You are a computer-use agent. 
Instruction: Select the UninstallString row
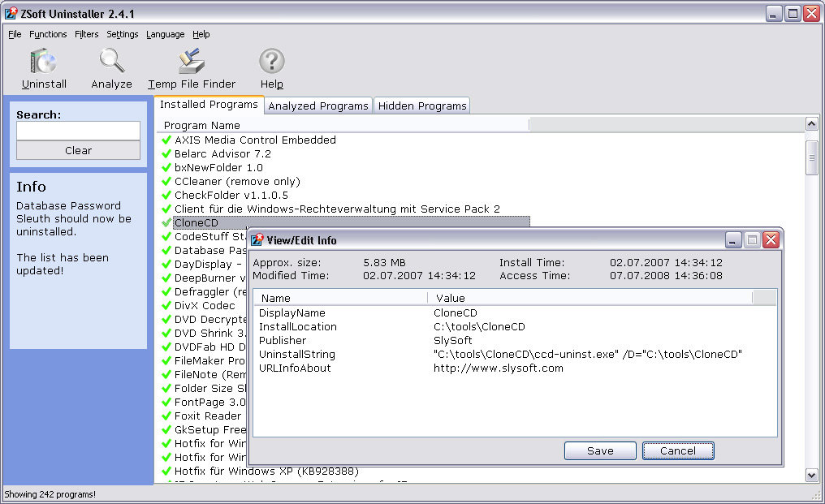[515, 355]
